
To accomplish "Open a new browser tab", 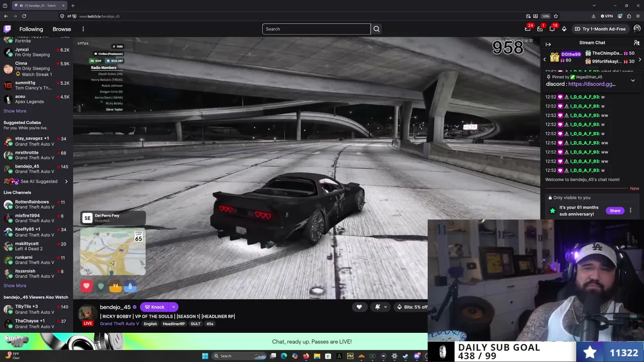I will 72,6.
